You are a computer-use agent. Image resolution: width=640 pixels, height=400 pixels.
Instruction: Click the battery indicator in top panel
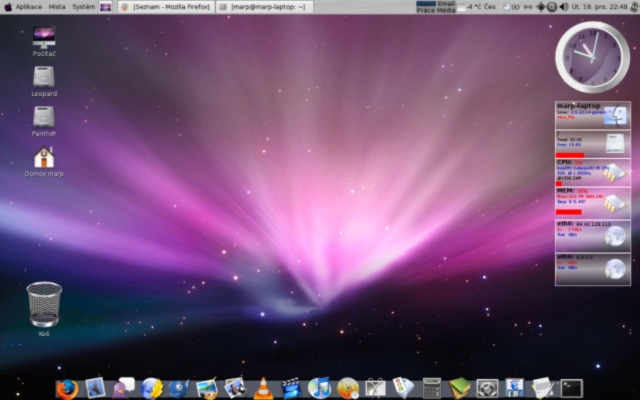click(516, 7)
